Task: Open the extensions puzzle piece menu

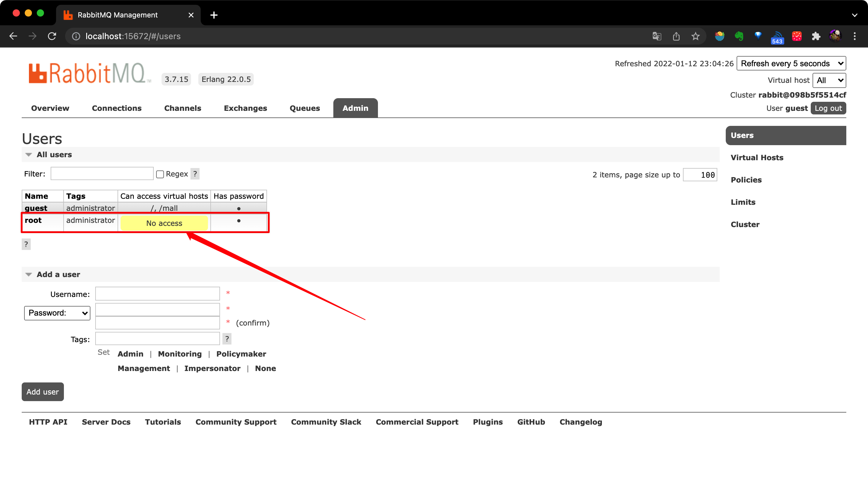Action: tap(816, 36)
